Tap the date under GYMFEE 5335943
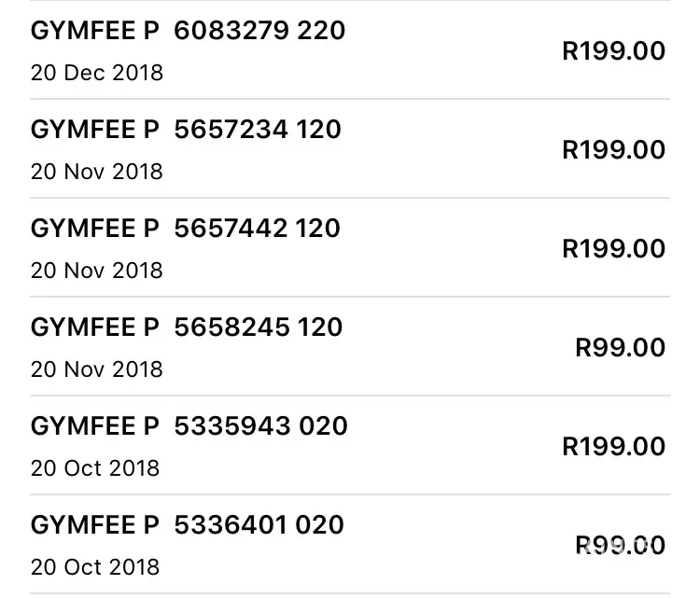 point(94,468)
